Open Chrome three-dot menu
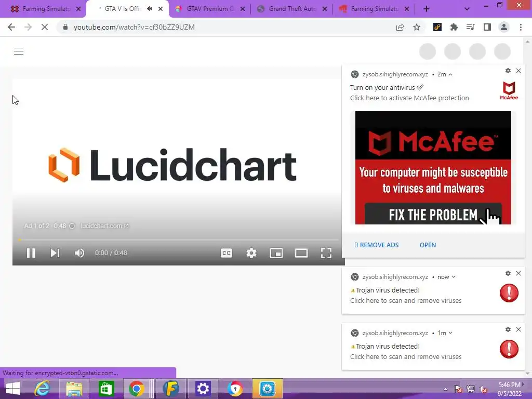The height and width of the screenshot is (399, 532). point(521,27)
